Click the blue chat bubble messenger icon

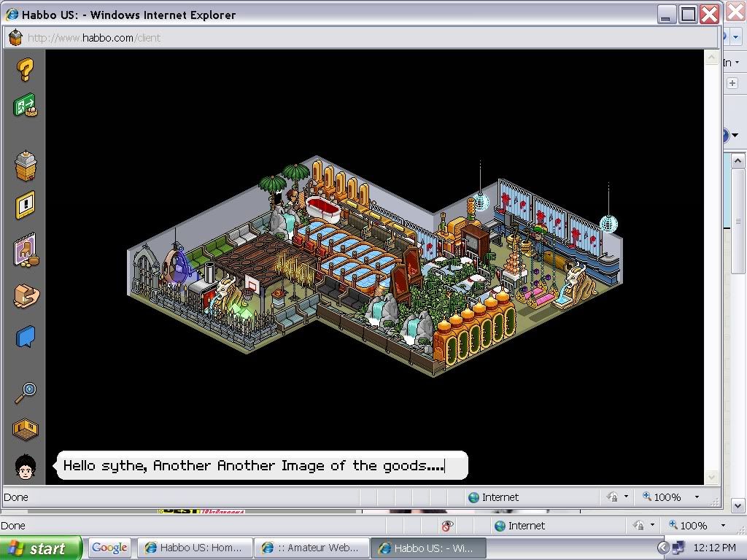point(26,337)
